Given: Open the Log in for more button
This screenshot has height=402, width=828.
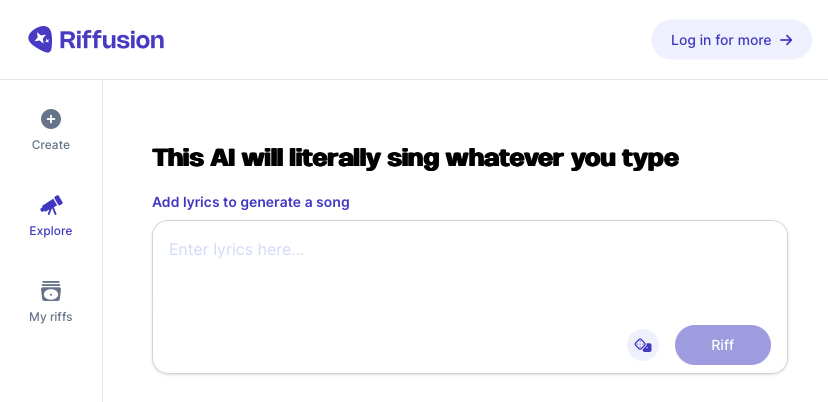Looking at the screenshot, I should click(731, 40).
